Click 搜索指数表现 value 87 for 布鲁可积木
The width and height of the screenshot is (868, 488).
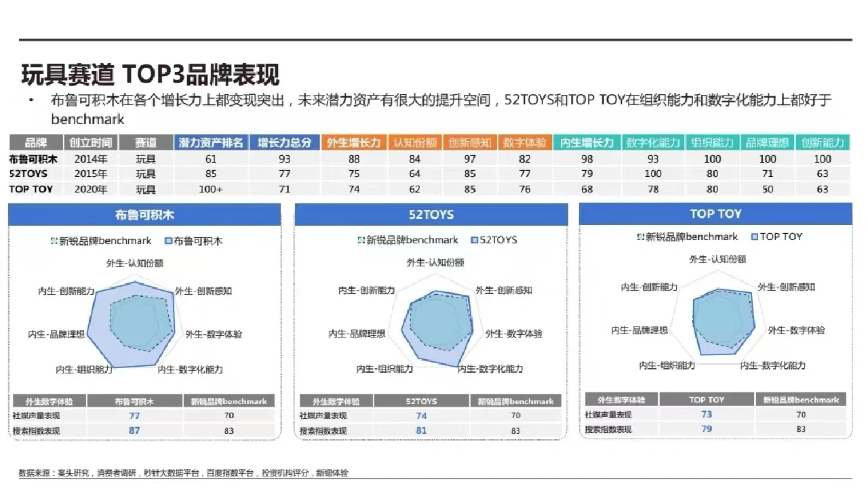click(134, 430)
